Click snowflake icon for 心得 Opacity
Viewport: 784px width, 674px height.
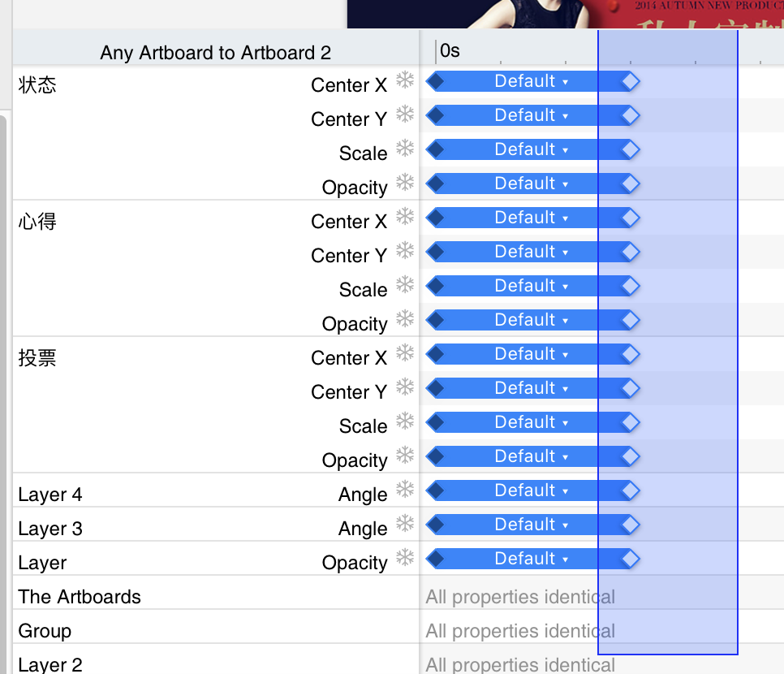tap(405, 318)
